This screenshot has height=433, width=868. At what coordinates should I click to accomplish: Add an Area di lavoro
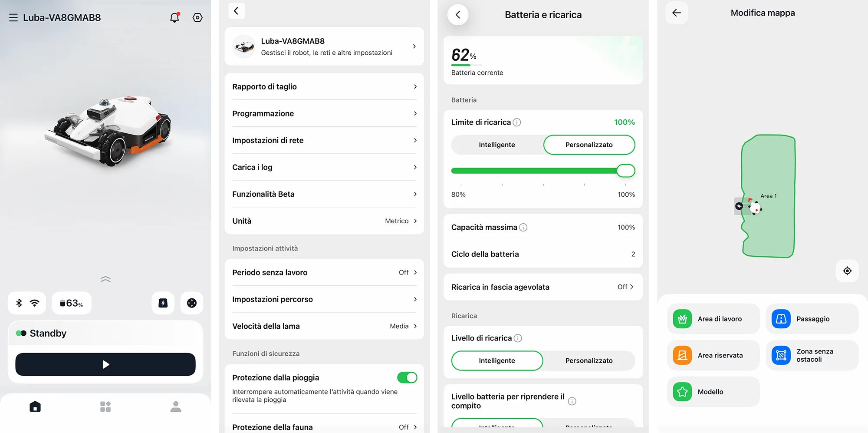[713, 319]
